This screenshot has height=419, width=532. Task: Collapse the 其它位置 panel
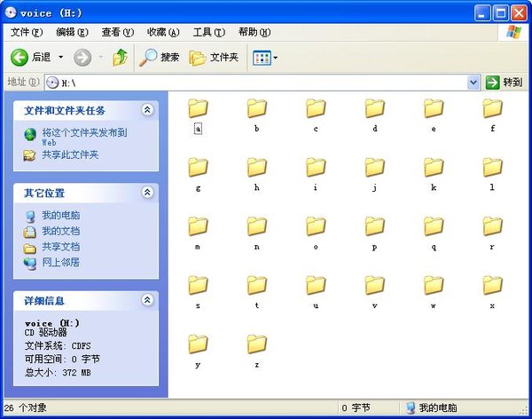146,193
